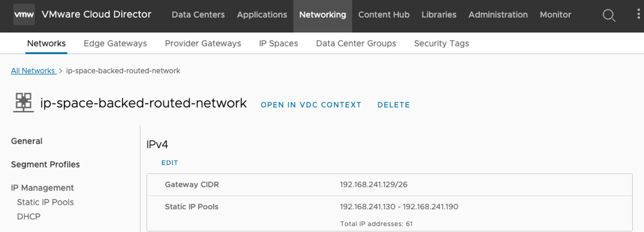Open the Libraries menu item
The height and width of the screenshot is (232, 644).
tap(439, 15)
